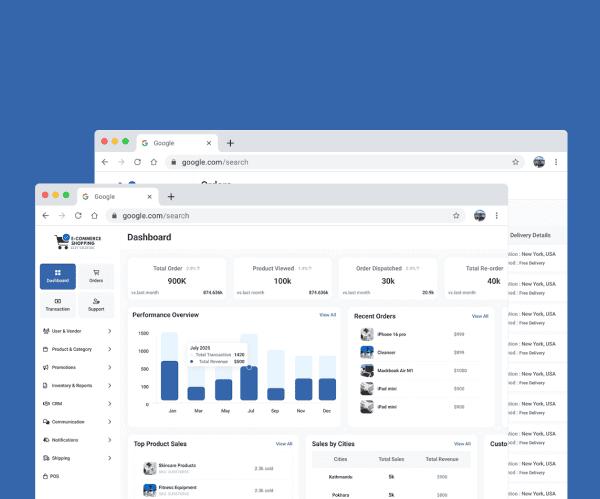
Task: Open the Orders cart tile in sidebar
Action: coord(96,275)
